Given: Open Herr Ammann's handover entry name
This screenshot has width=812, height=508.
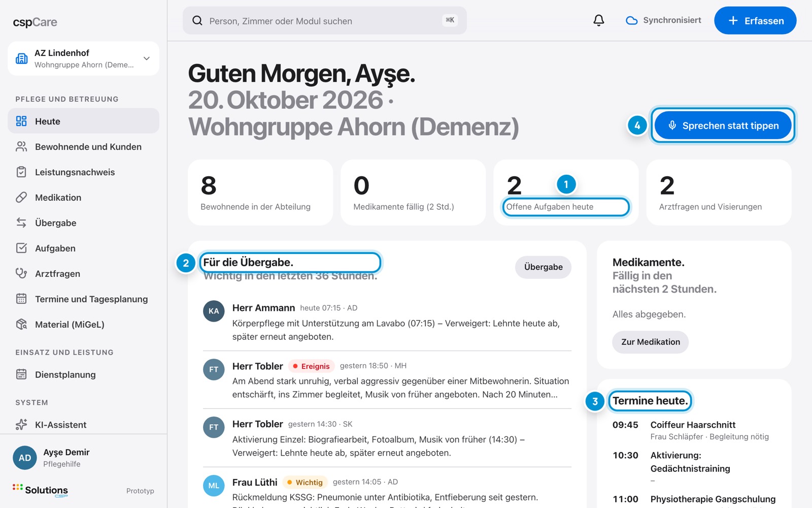Looking at the screenshot, I should (263, 308).
